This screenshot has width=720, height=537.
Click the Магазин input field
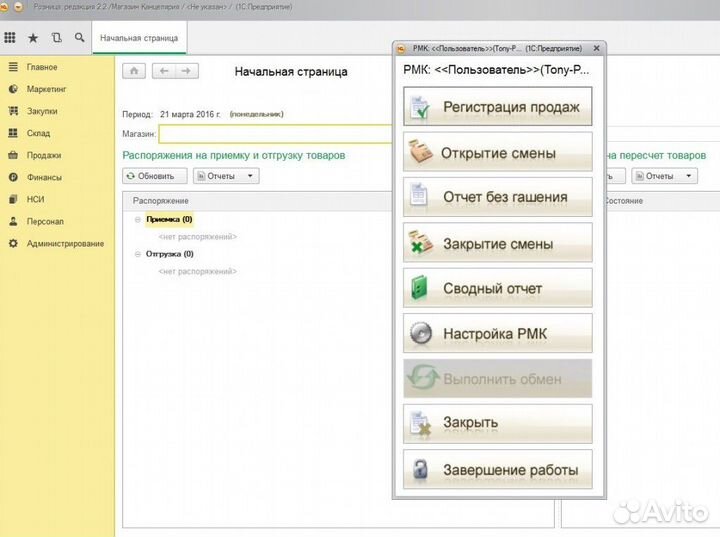[276, 134]
